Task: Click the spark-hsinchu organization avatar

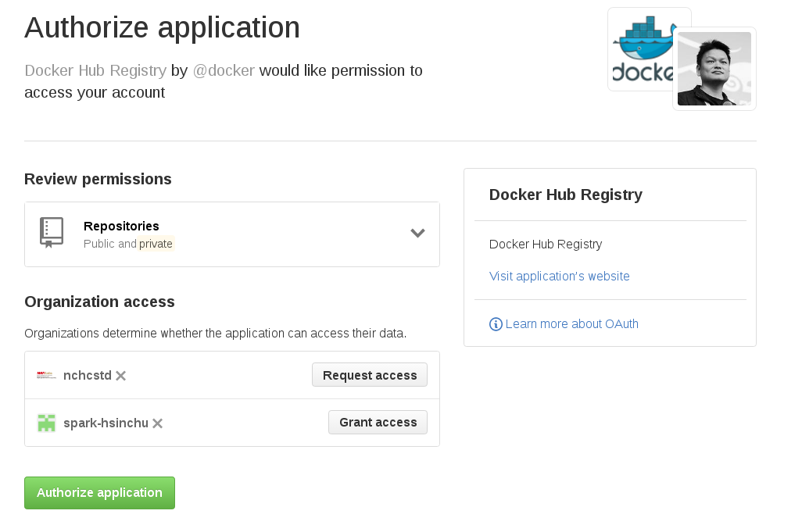Action: click(47, 423)
